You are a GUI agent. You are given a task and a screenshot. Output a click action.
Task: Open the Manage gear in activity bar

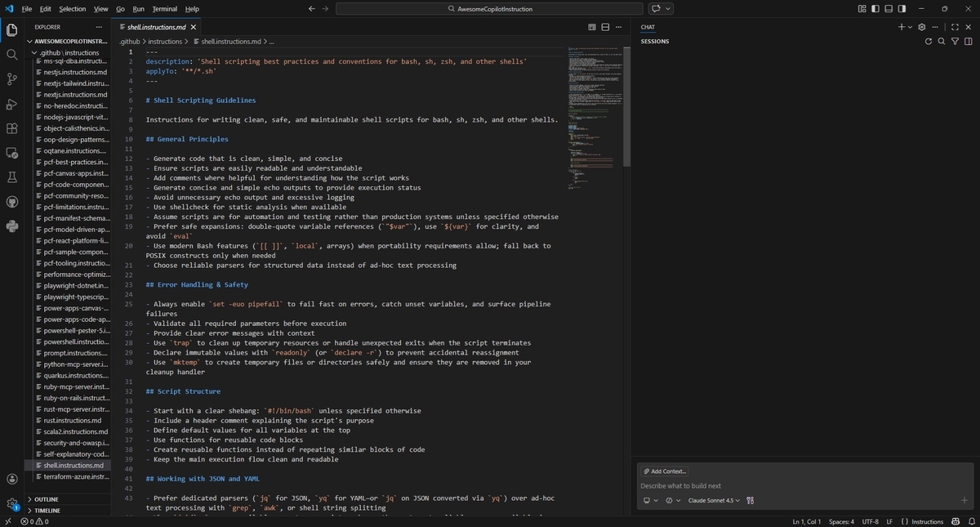pos(11,504)
